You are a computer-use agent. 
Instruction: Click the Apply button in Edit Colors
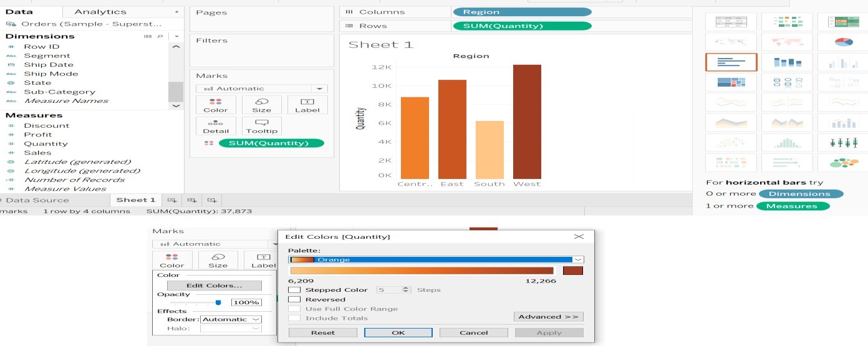(549, 333)
